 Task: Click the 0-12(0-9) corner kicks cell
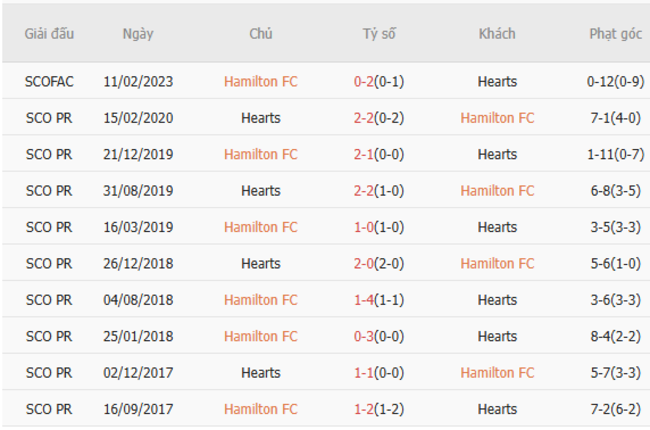pos(615,82)
